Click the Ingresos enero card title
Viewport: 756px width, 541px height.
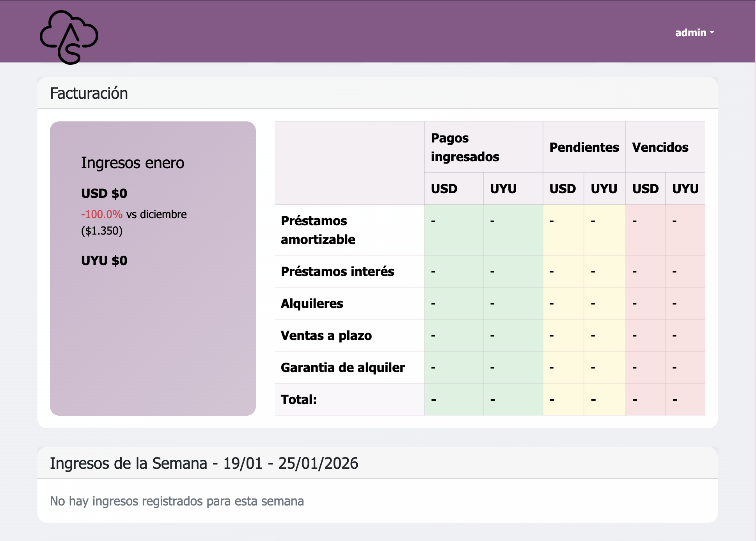(x=132, y=163)
